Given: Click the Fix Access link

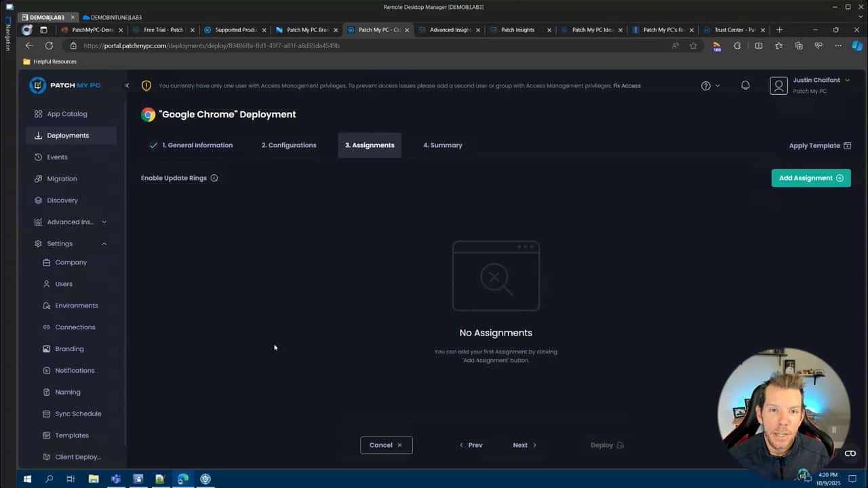Looking at the screenshot, I should pos(627,86).
